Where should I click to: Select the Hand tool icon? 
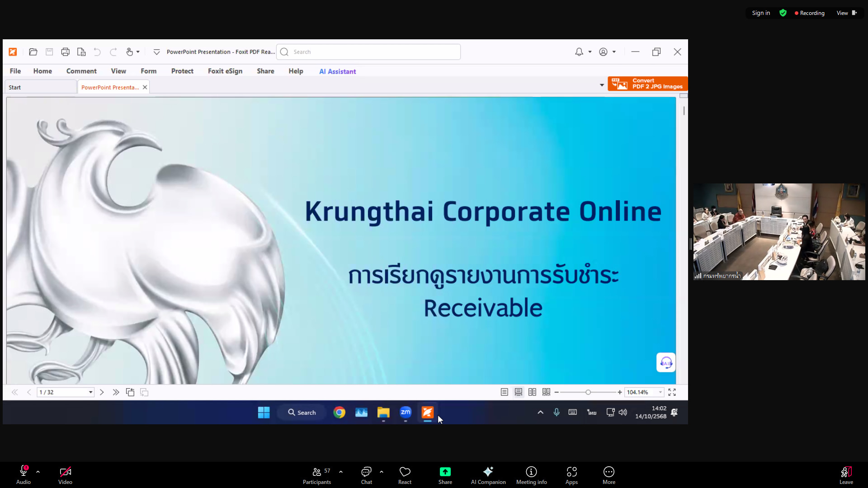130,52
